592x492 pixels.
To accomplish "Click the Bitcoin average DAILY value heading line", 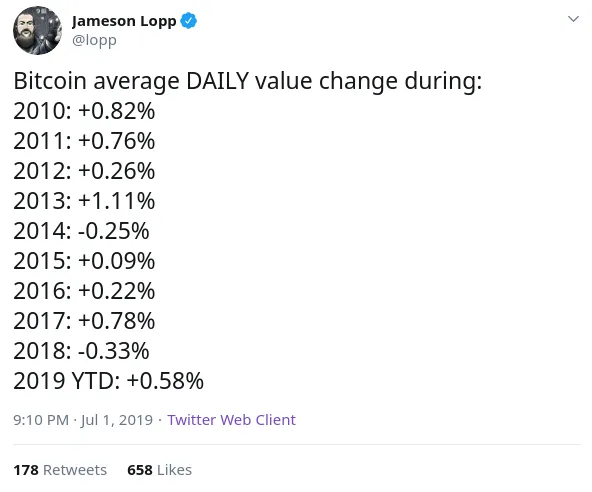I will pos(248,81).
